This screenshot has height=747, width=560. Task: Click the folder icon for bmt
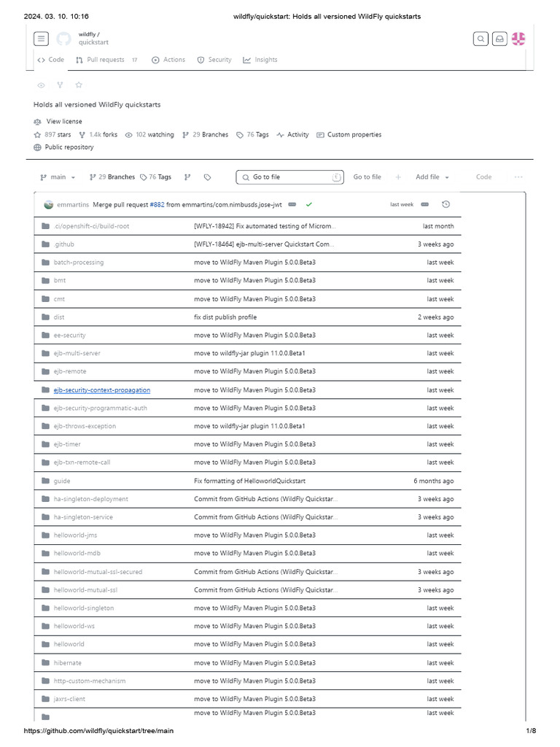tap(46, 281)
